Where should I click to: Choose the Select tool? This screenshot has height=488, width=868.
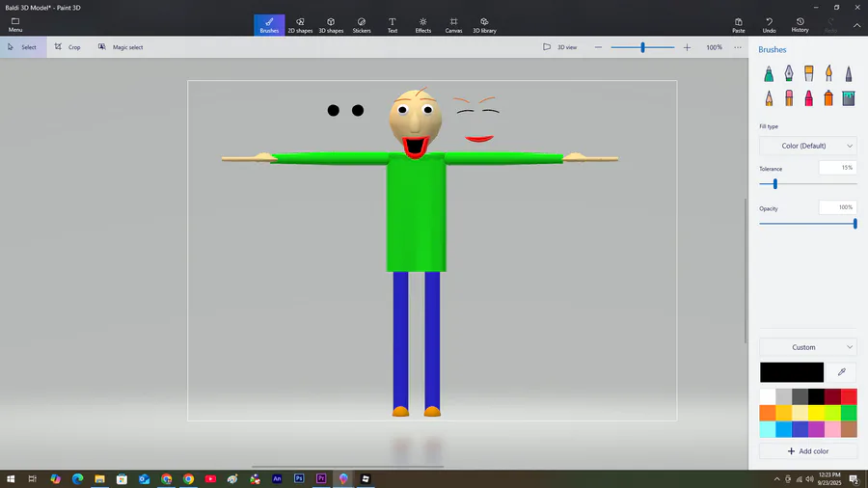click(22, 47)
